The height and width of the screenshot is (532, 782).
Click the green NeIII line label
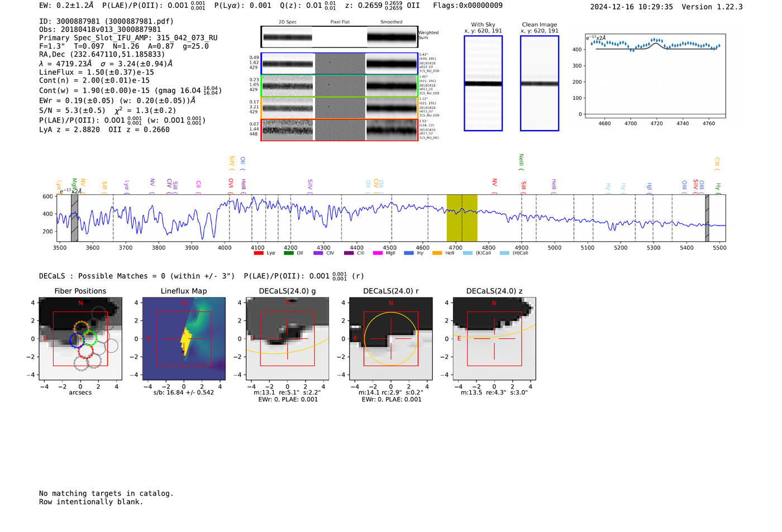click(x=521, y=162)
